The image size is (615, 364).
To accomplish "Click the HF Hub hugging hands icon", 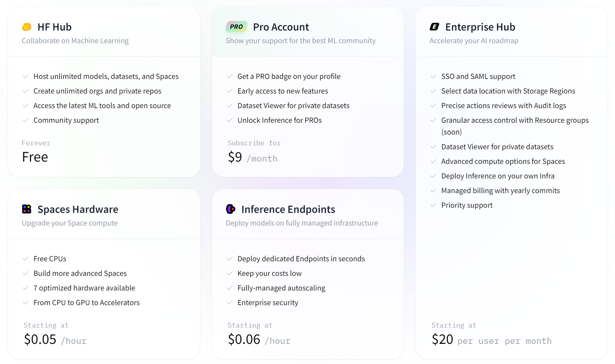I will pyautogui.click(x=27, y=27).
